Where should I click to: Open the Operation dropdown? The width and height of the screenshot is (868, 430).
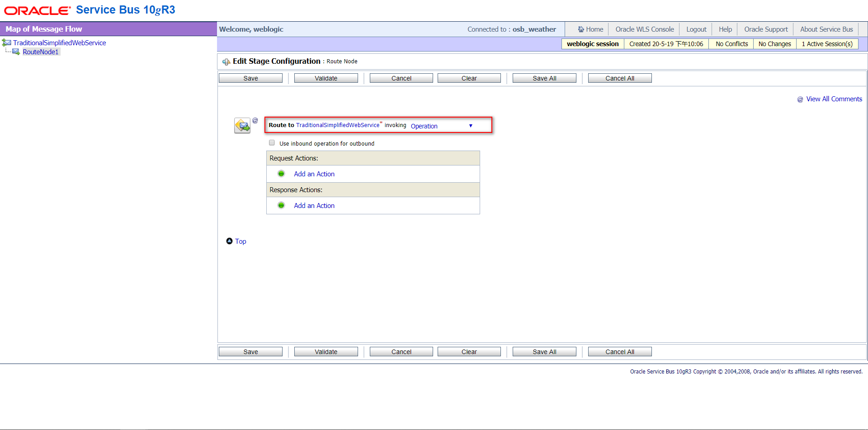[442, 126]
